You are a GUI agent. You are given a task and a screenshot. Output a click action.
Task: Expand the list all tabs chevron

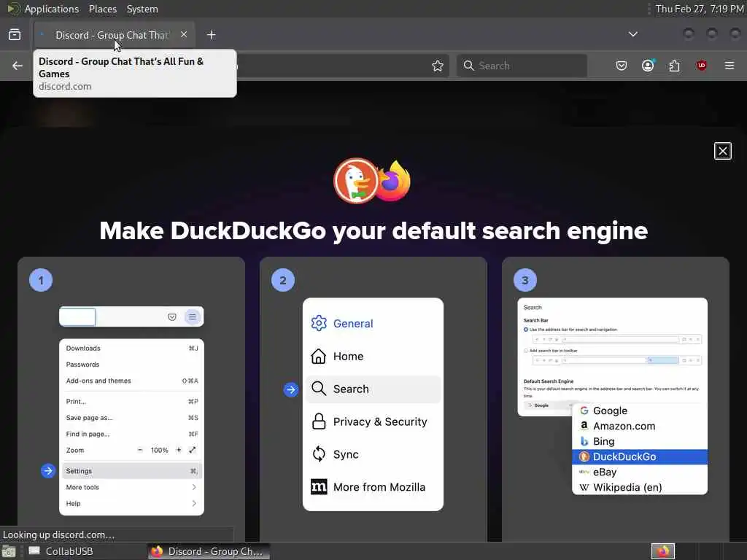pos(632,34)
